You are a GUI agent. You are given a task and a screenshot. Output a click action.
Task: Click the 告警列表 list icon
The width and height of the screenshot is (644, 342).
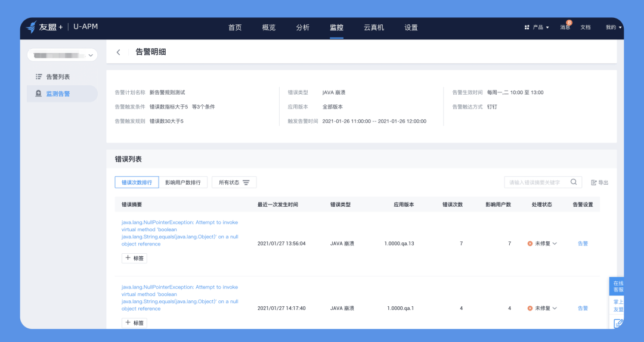coord(39,77)
